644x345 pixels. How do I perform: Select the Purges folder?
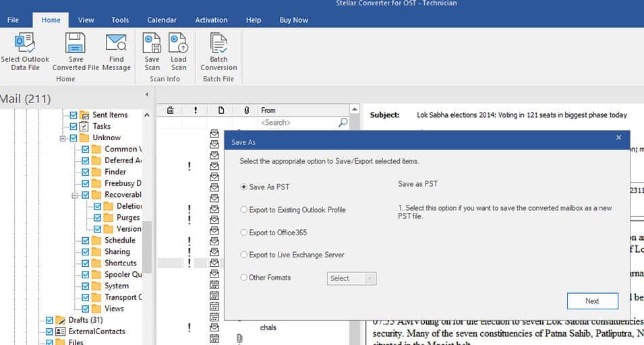point(128,218)
